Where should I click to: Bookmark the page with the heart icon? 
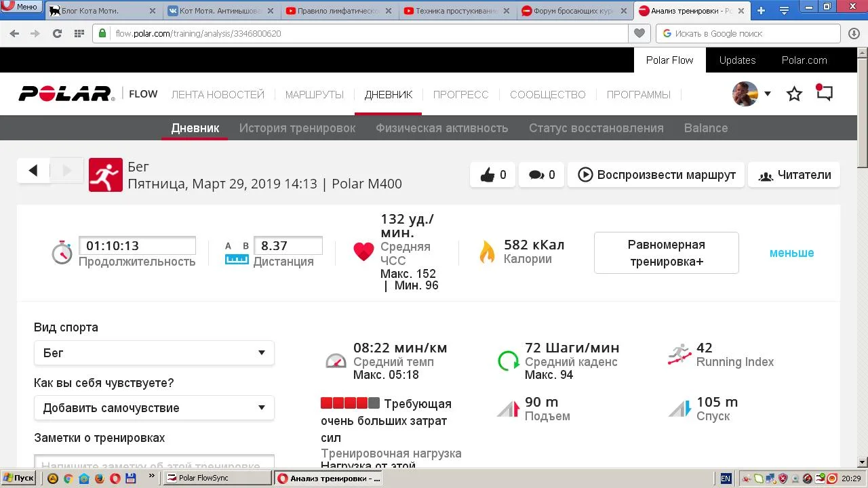point(639,33)
